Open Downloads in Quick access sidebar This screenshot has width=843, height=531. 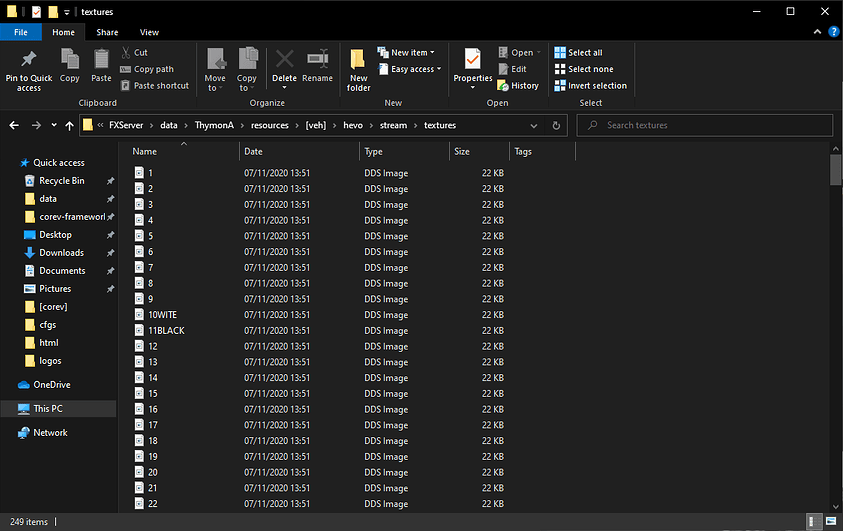(61, 253)
